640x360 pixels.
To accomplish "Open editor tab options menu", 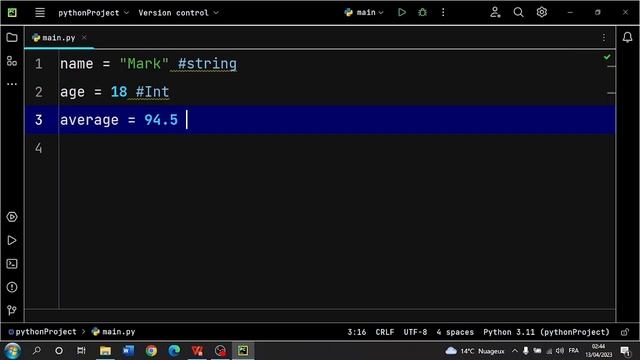I will pyautogui.click(x=604, y=38).
